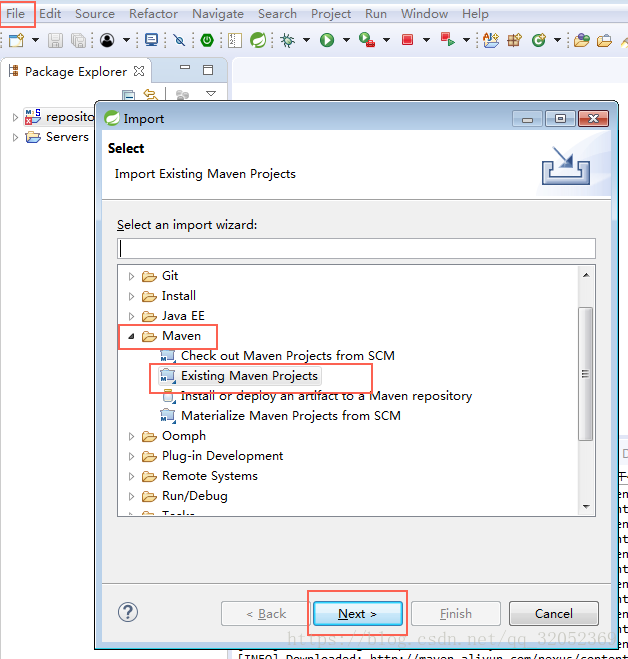
Task: Click the Run External Tools toolbox icon
Action: [x=367, y=40]
